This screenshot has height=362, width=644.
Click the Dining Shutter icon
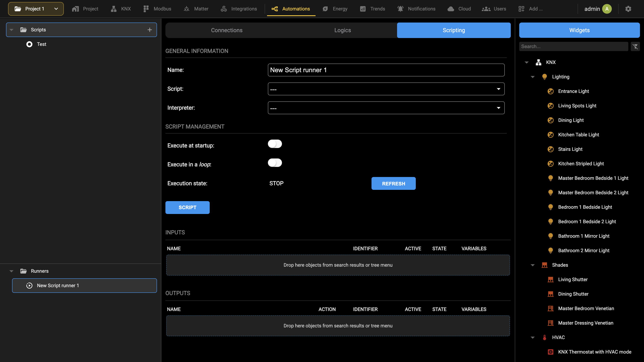click(x=550, y=294)
